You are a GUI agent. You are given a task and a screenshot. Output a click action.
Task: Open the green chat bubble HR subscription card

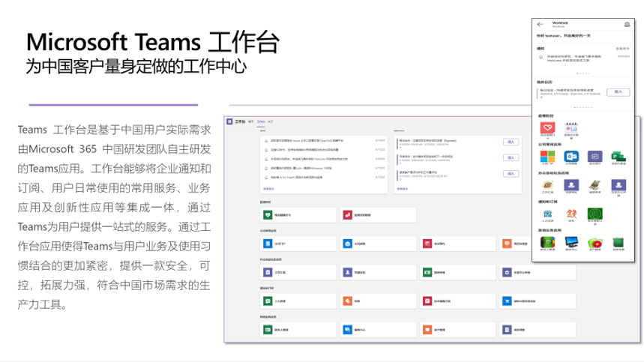[x=298, y=301]
